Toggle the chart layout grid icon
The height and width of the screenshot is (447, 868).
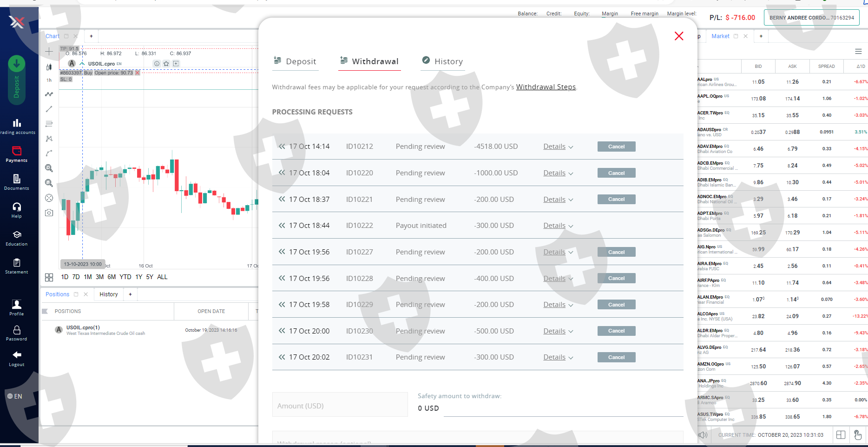(49, 277)
